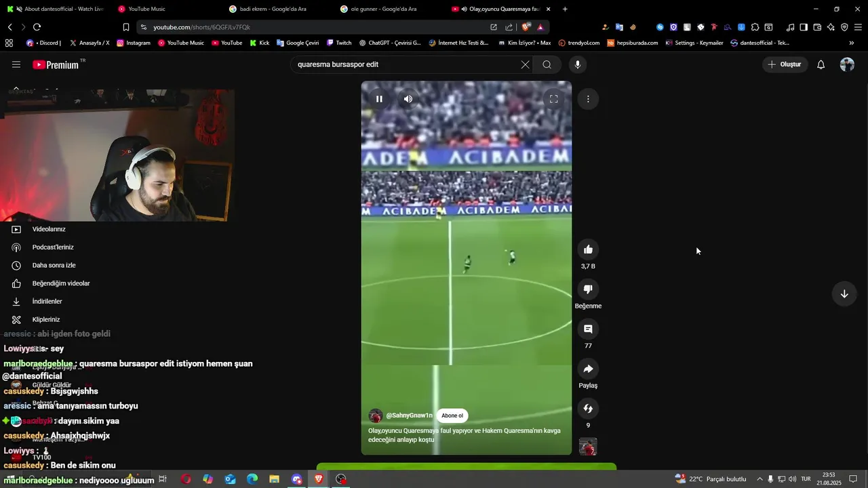Image resolution: width=868 pixels, height=488 pixels.
Task: Enter fullscreen on the Shorts player
Action: pos(553,99)
